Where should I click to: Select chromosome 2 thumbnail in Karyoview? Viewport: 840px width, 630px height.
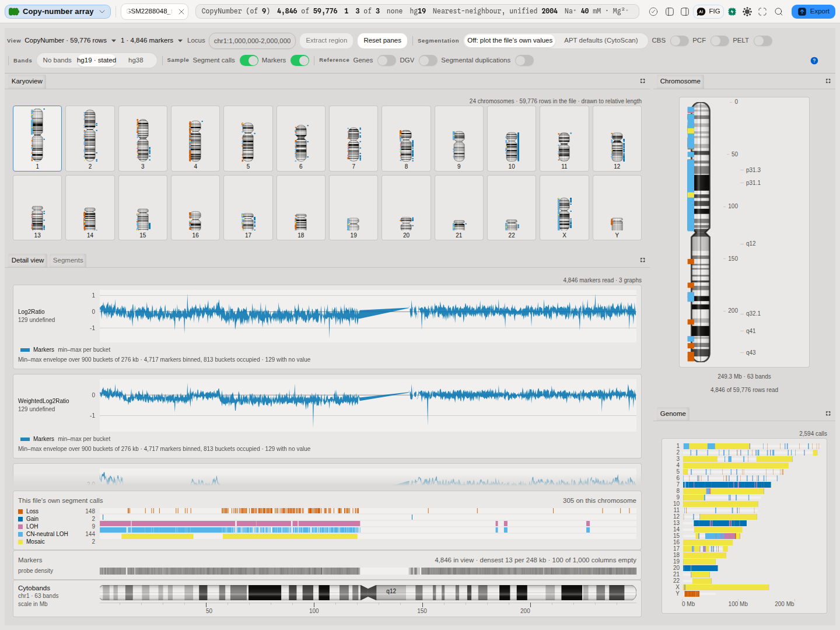click(x=90, y=138)
